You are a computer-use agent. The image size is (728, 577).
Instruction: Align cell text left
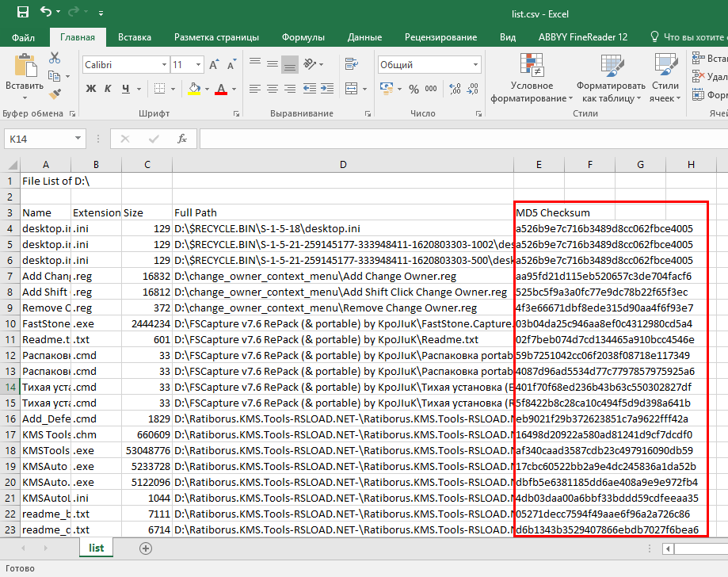255,89
